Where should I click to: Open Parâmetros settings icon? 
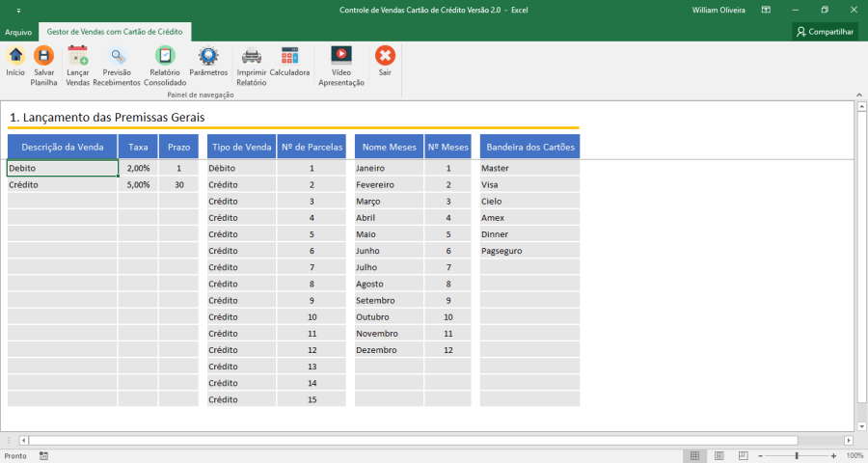[208, 55]
